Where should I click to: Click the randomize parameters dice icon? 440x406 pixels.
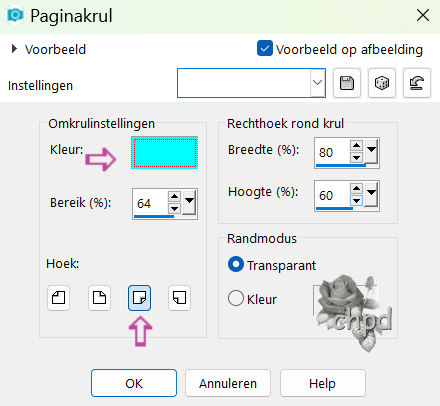tap(382, 83)
